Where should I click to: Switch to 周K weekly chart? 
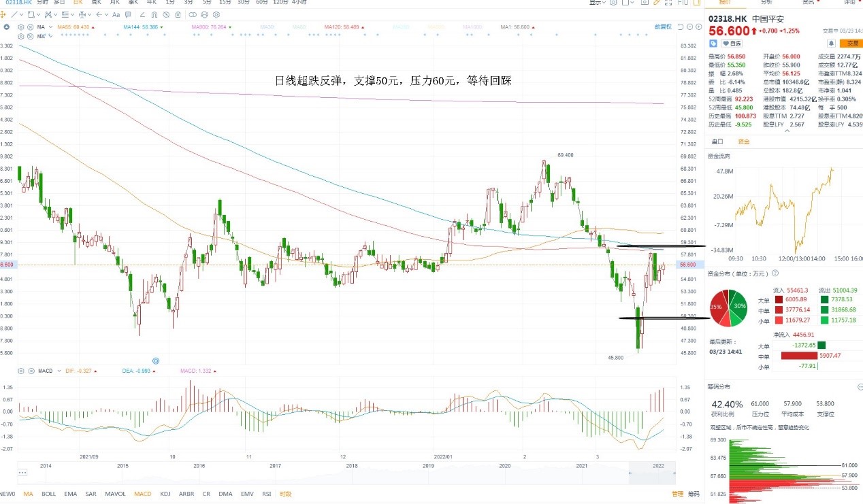coord(97,3)
